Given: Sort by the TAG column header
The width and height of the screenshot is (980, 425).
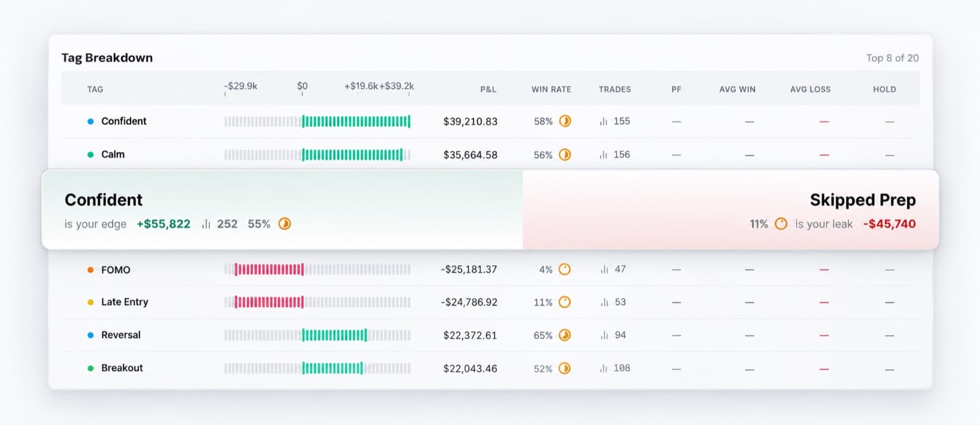Looking at the screenshot, I should [x=95, y=89].
